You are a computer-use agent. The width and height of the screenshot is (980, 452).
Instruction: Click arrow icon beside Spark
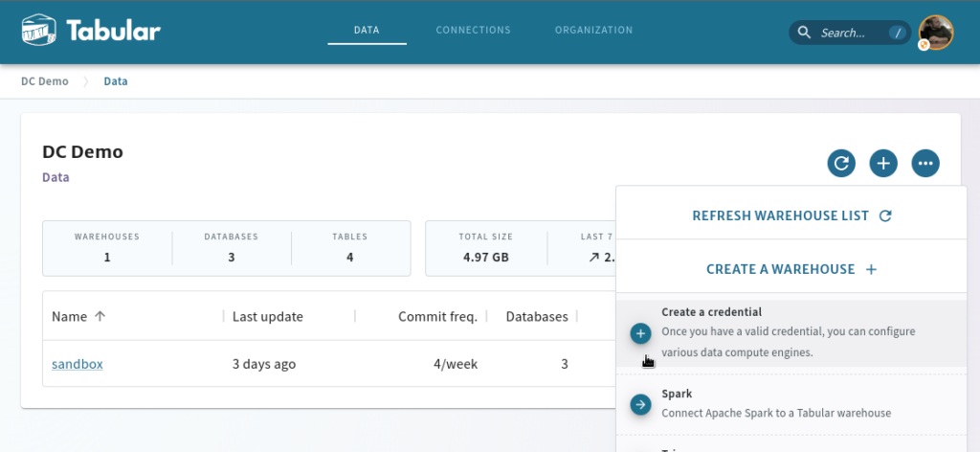click(640, 404)
